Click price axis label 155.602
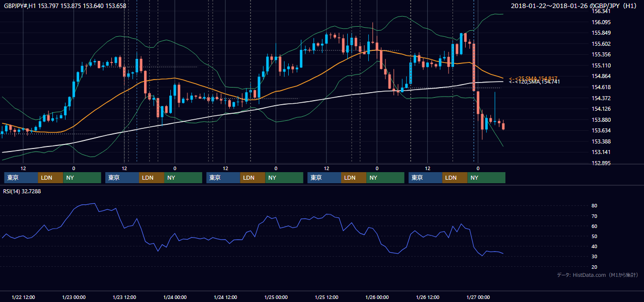 pos(601,44)
